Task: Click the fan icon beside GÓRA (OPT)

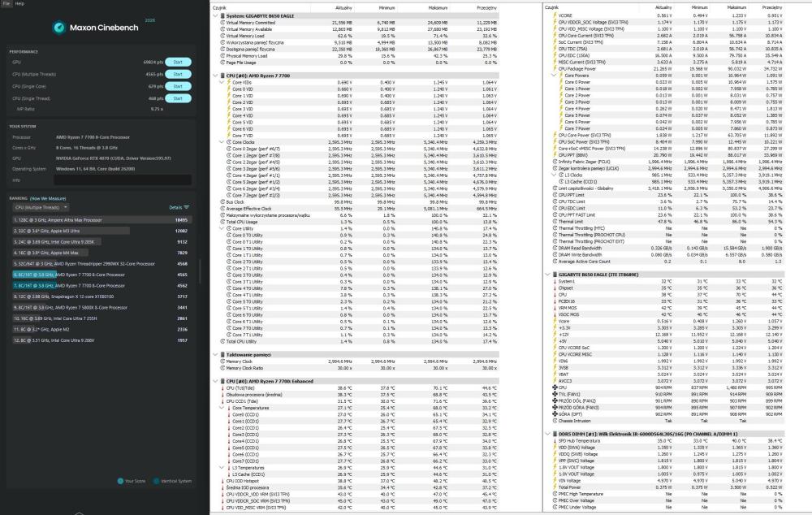Action: click(555, 414)
